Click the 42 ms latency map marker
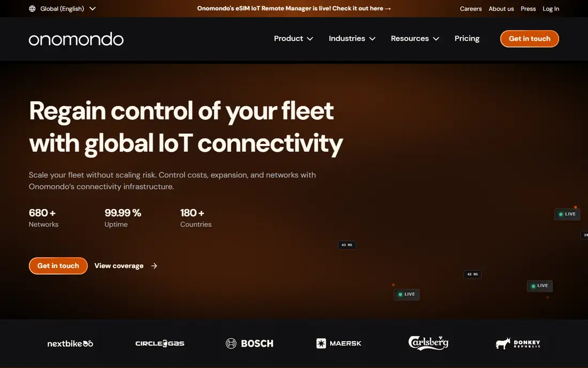The height and width of the screenshot is (368, 588). (473, 274)
